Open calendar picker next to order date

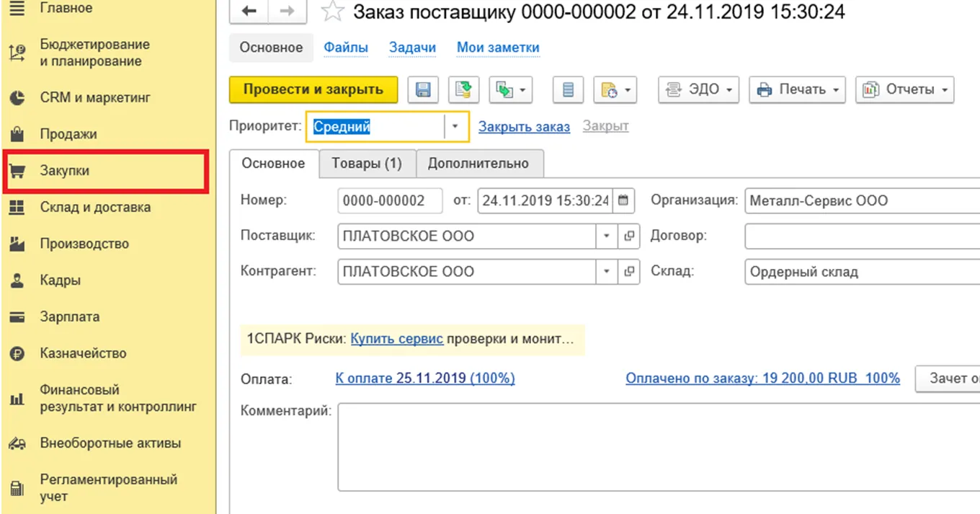(x=623, y=200)
